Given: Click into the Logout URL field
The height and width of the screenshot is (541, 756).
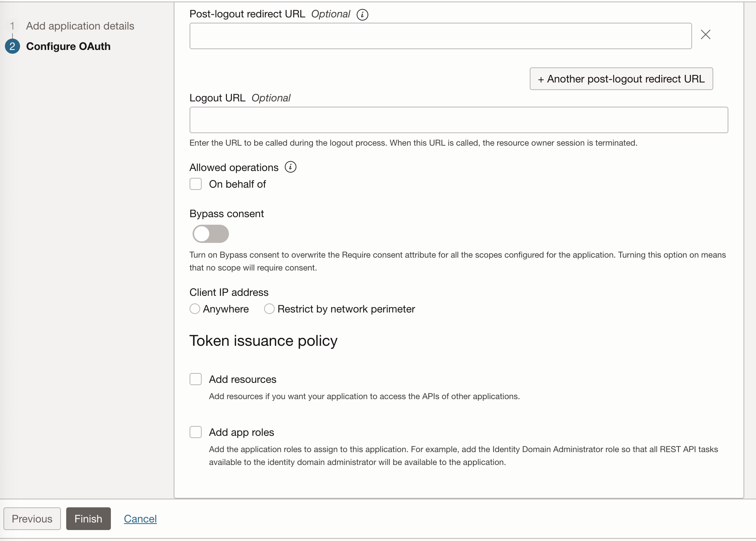Looking at the screenshot, I should coord(459,120).
